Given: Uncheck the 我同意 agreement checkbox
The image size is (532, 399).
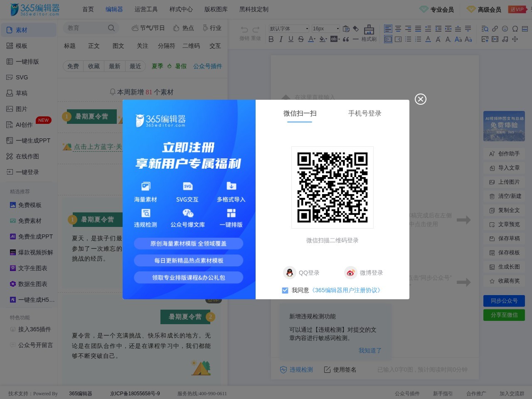Looking at the screenshot, I should (x=285, y=290).
